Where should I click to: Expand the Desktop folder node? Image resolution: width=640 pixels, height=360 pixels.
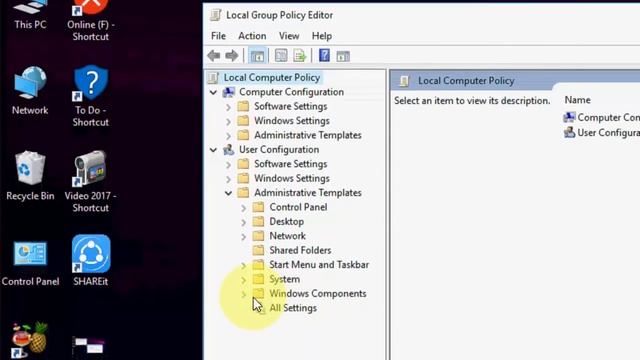pyautogui.click(x=244, y=222)
